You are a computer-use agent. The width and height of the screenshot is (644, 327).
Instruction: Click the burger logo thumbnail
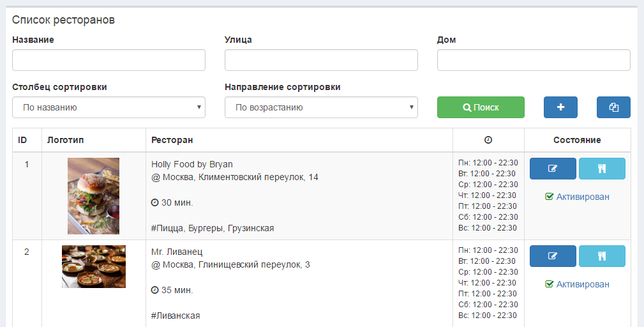(93, 196)
